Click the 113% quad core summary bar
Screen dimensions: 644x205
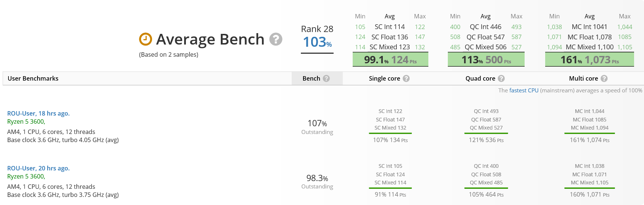coord(486,59)
